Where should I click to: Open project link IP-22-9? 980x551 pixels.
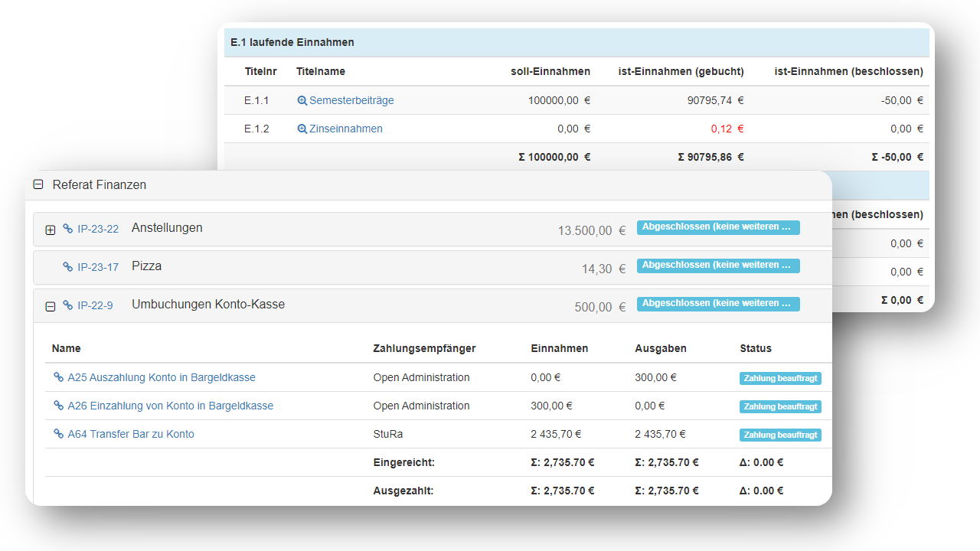pyautogui.click(x=95, y=305)
